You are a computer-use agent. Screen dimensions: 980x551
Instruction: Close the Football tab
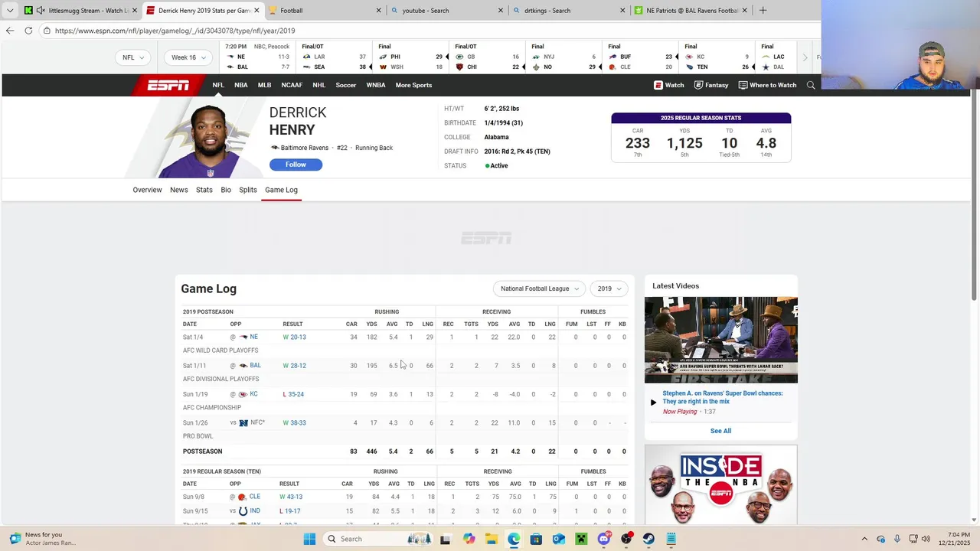coord(378,11)
